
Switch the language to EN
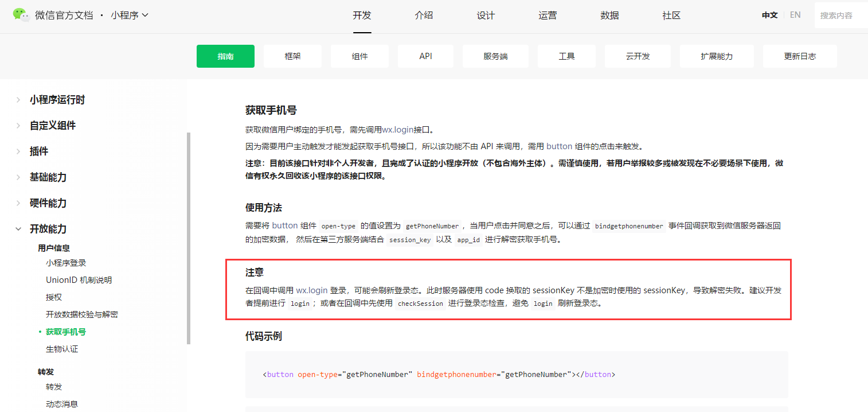pos(795,14)
